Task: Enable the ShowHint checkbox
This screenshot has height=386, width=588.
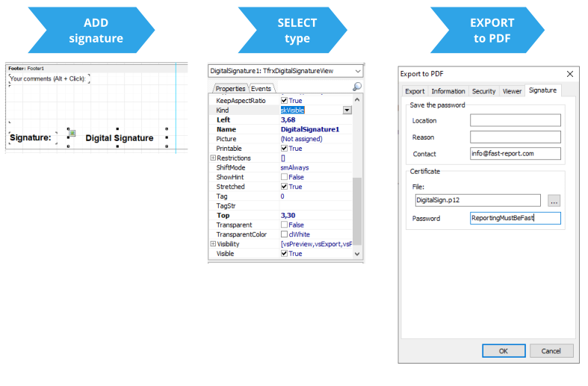Action: pyautogui.click(x=284, y=177)
